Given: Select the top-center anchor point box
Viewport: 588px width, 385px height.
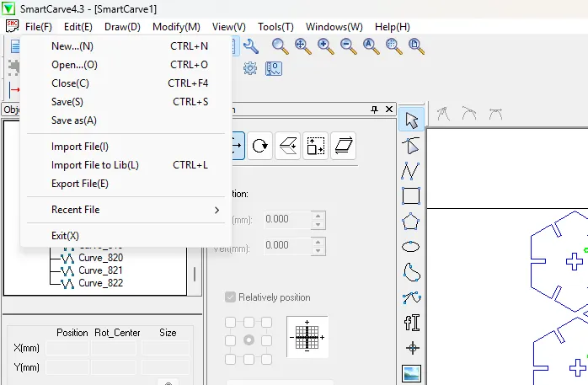Looking at the screenshot, I should pos(249,322).
